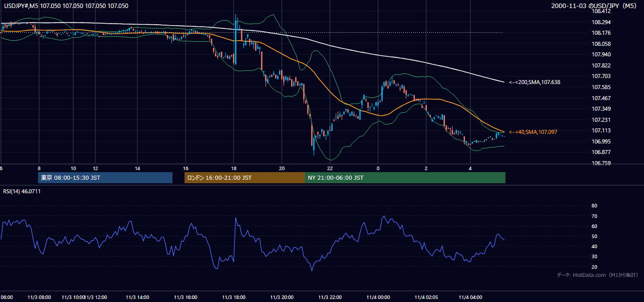Click hour label 16 under the price chart
Screen dimensions: 644x302
(186, 168)
